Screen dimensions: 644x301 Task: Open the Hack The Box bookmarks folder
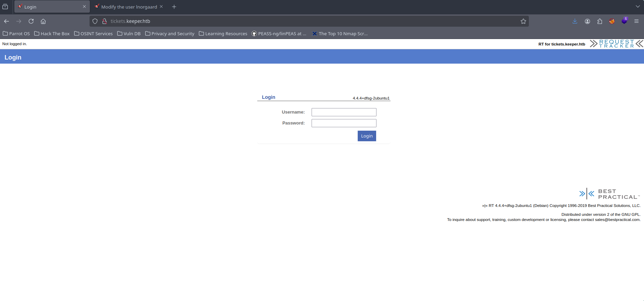point(52,34)
